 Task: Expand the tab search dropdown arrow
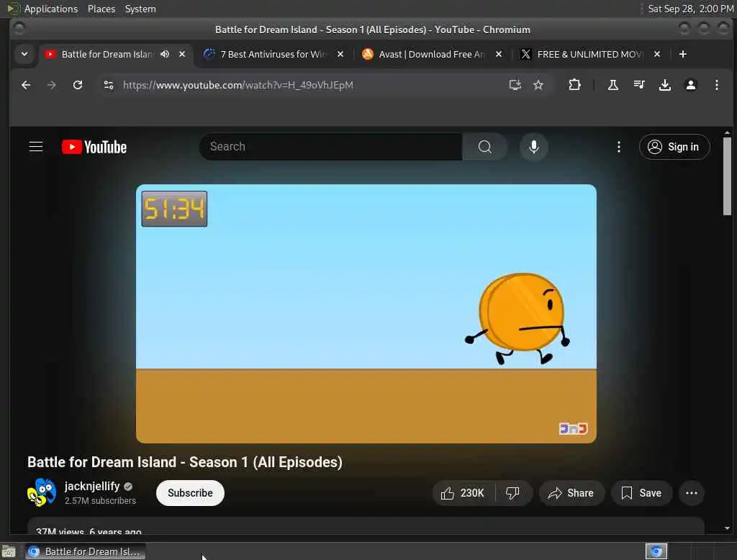[x=24, y=54]
